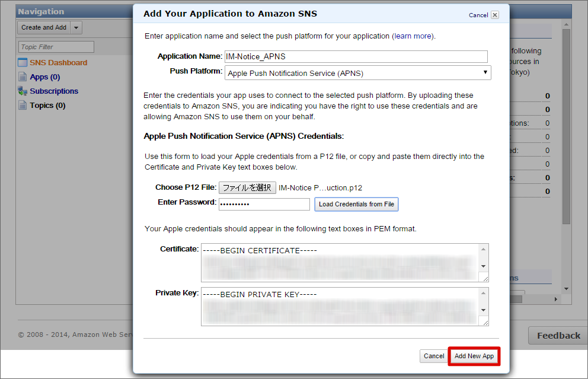Open Topics (0) in navigation
This screenshot has height=379, width=588.
click(47, 106)
